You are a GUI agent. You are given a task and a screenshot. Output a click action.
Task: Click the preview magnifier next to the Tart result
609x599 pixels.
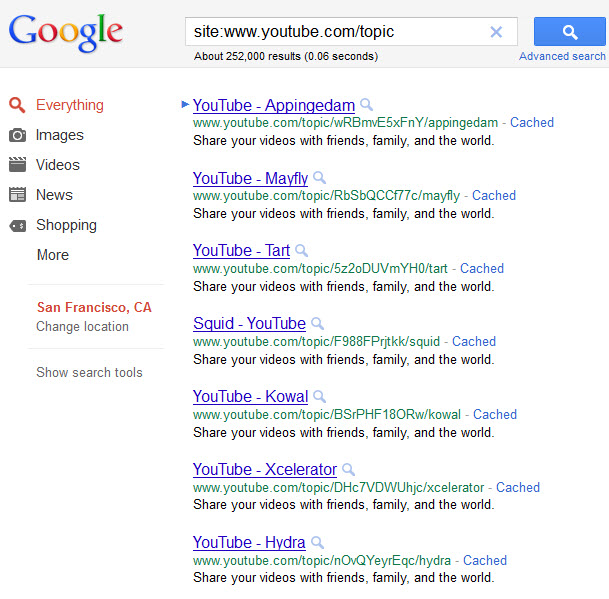(301, 250)
